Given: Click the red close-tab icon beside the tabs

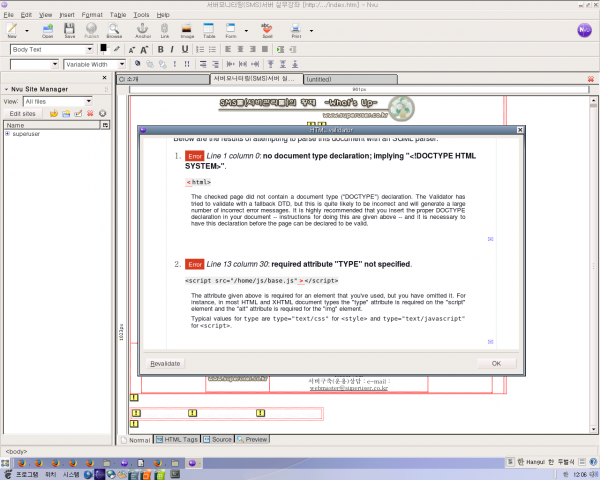Looking at the screenshot, I should 591,79.
